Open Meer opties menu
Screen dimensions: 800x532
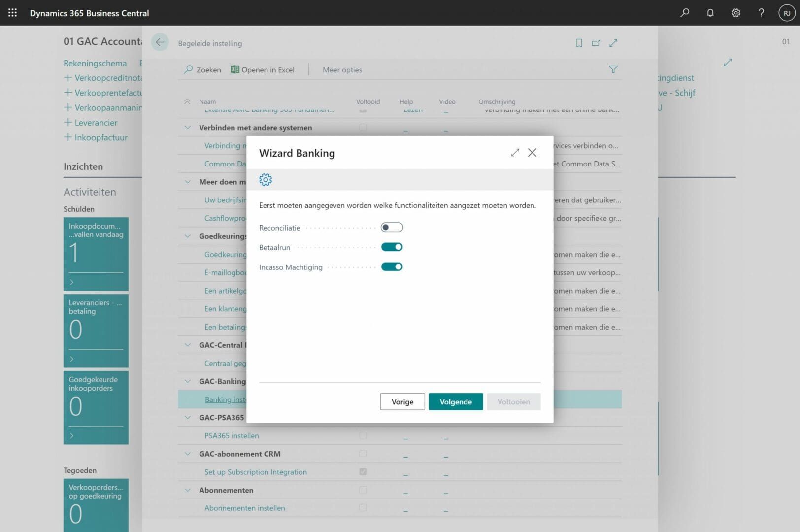(x=342, y=70)
